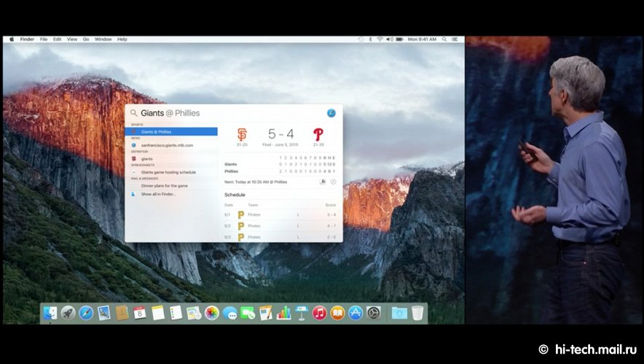The width and height of the screenshot is (644, 364).
Task: Click Phillies row in inning box score
Action: (280, 171)
